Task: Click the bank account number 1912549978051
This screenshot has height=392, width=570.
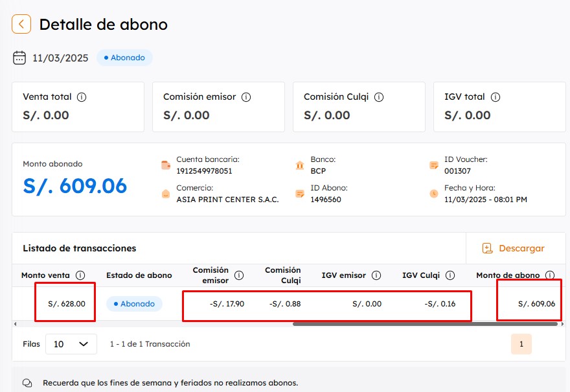Action: (x=204, y=171)
